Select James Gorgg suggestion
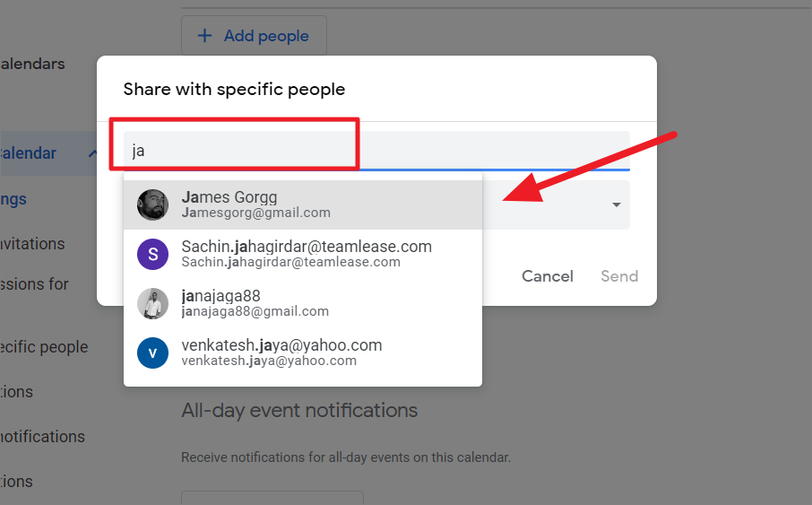The image size is (812, 505). point(302,205)
